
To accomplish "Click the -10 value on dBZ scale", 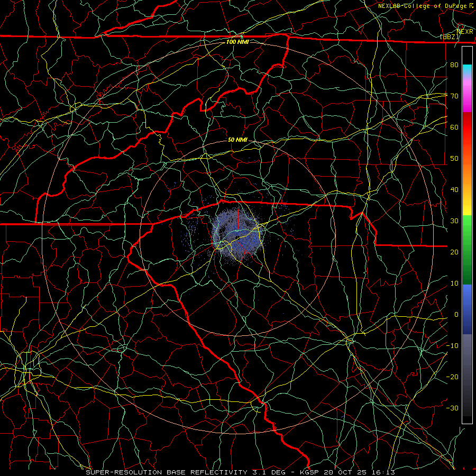I will (x=452, y=346).
